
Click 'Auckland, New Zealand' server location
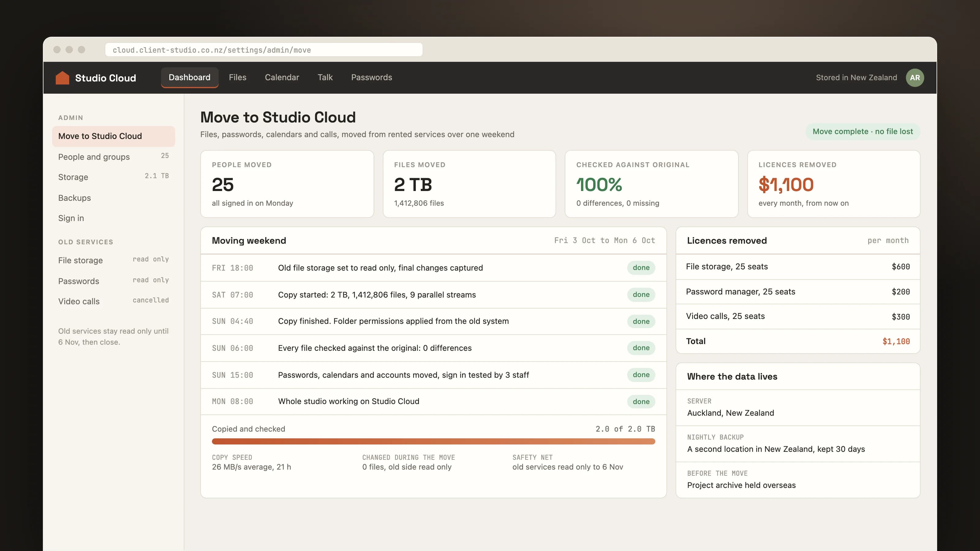click(x=730, y=413)
